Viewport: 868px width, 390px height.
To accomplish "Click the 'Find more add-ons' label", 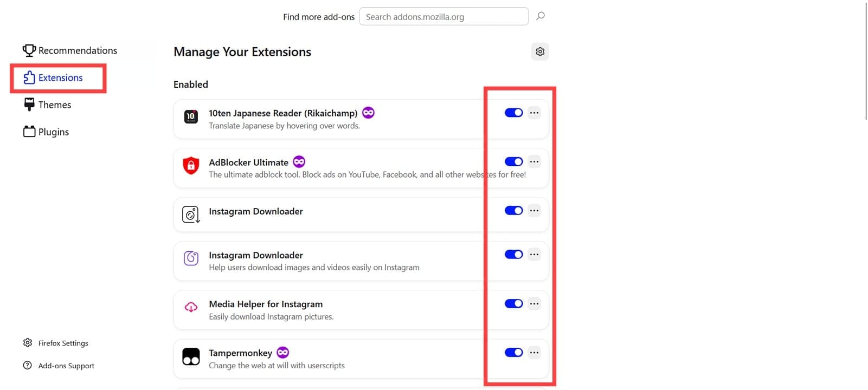I will click(x=319, y=17).
